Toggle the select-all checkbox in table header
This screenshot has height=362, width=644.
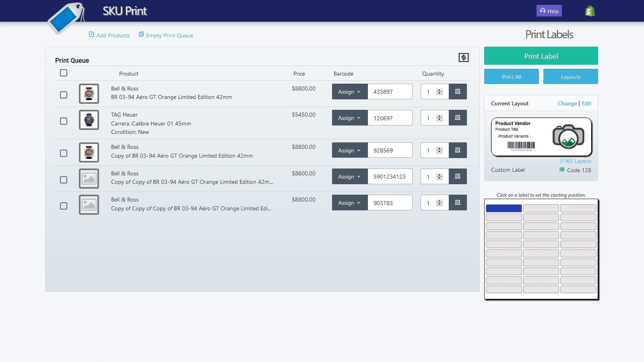(64, 73)
